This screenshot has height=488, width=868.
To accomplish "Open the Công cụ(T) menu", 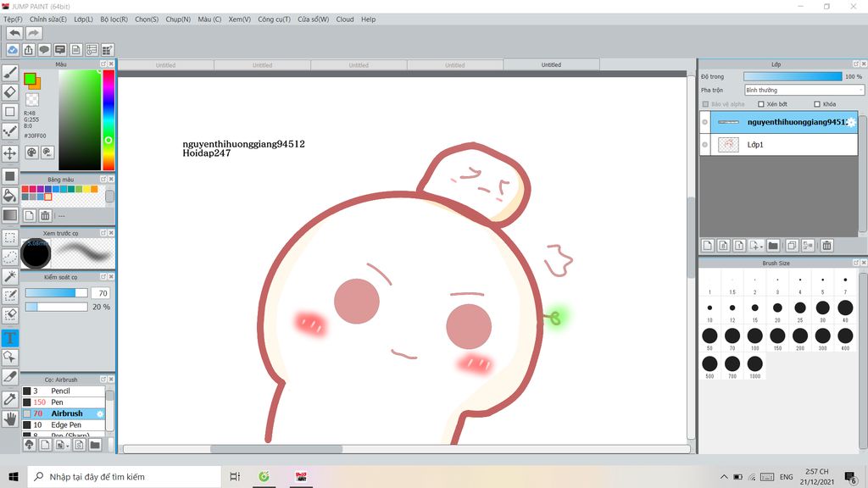I will pos(274,19).
